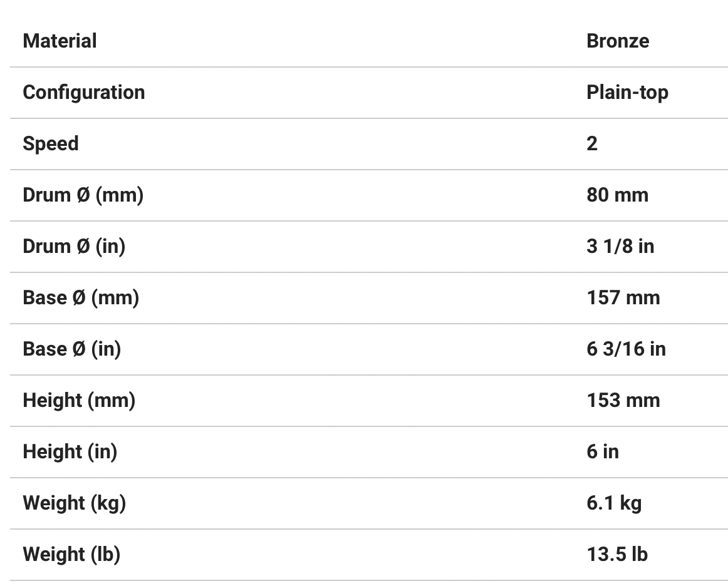Click the Base Ø (in) label
The image size is (728, 586).
point(71,349)
